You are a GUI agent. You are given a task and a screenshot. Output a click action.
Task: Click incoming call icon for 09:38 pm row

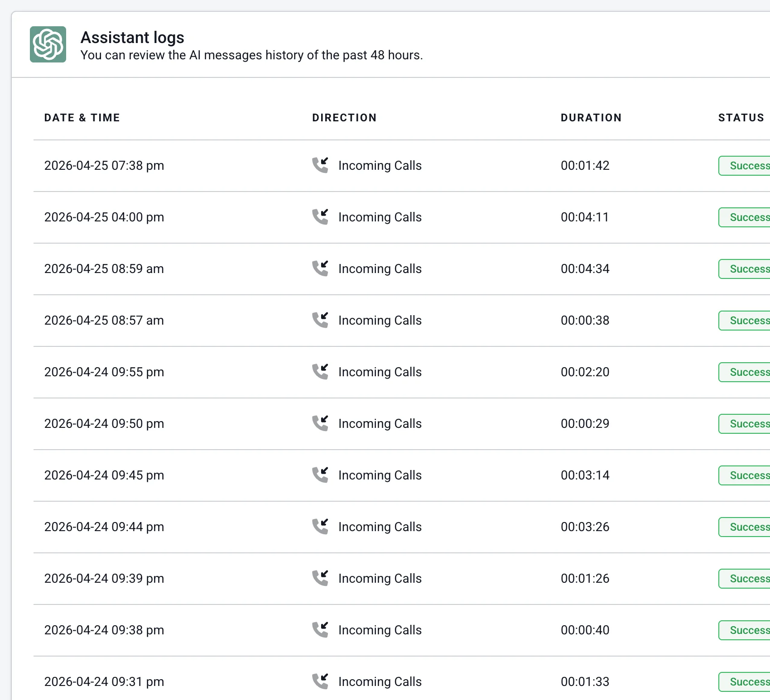click(x=320, y=630)
